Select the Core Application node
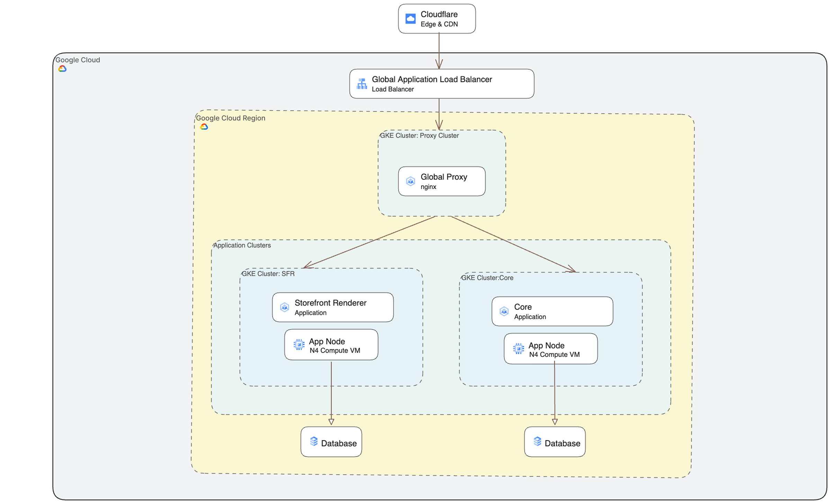 [x=552, y=311]
